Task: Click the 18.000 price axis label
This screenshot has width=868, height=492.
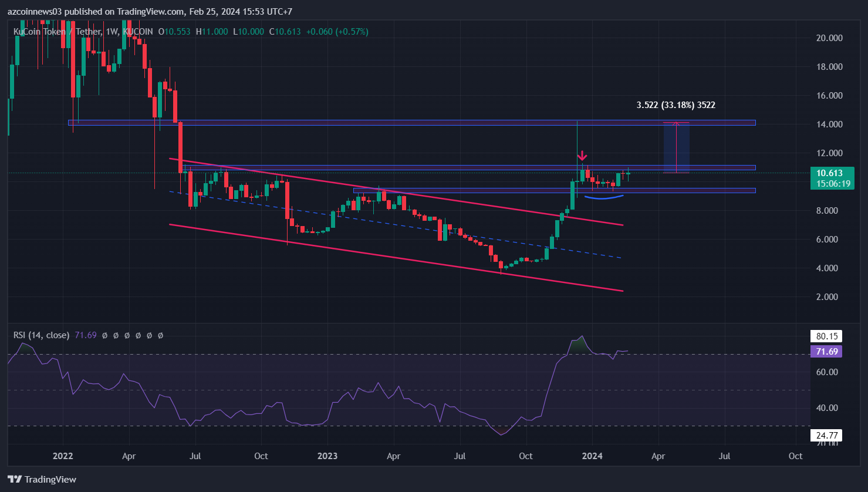Action: pyautogui.click(x=830, y=66)
